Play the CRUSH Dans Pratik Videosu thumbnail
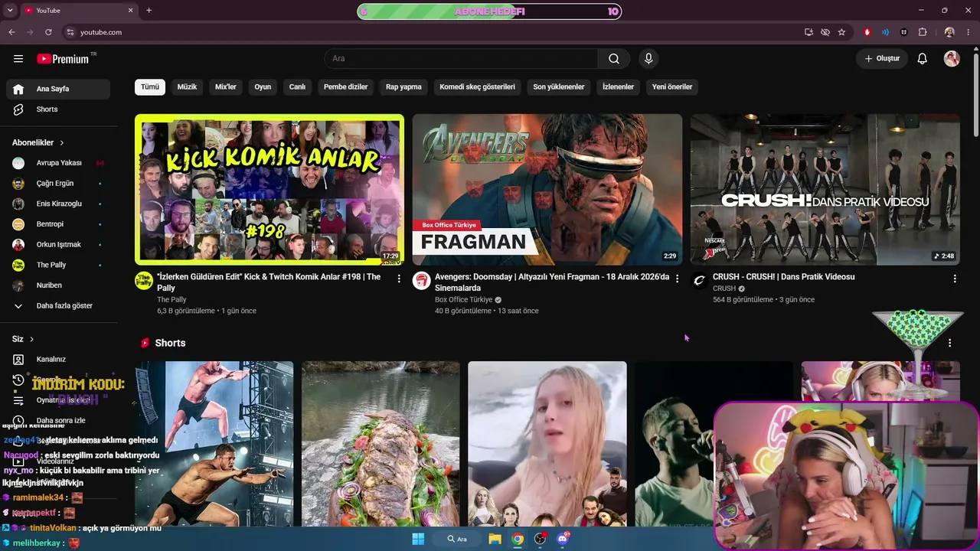Screen dimensions: 980x551 825,190
